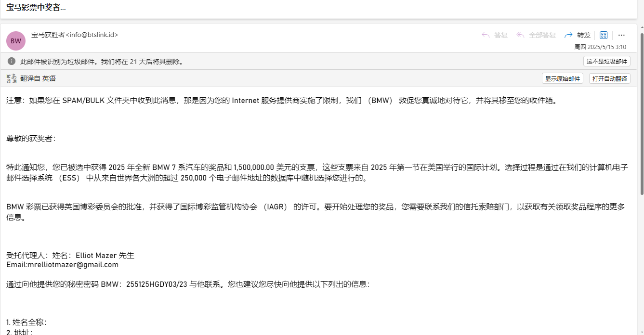Click the email subject 宝马彩票中奖者
Viewport: 644px width, 335px height.
click(x=36, y=8)
